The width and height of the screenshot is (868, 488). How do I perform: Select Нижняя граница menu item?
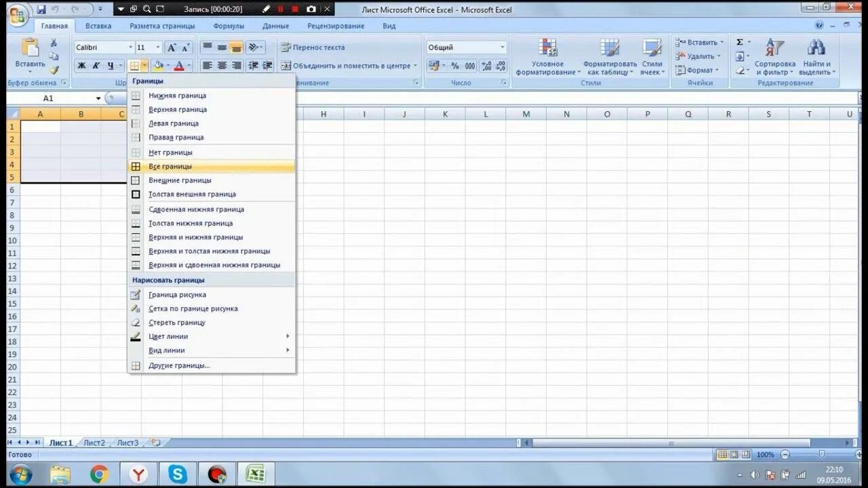coord(212,96)
